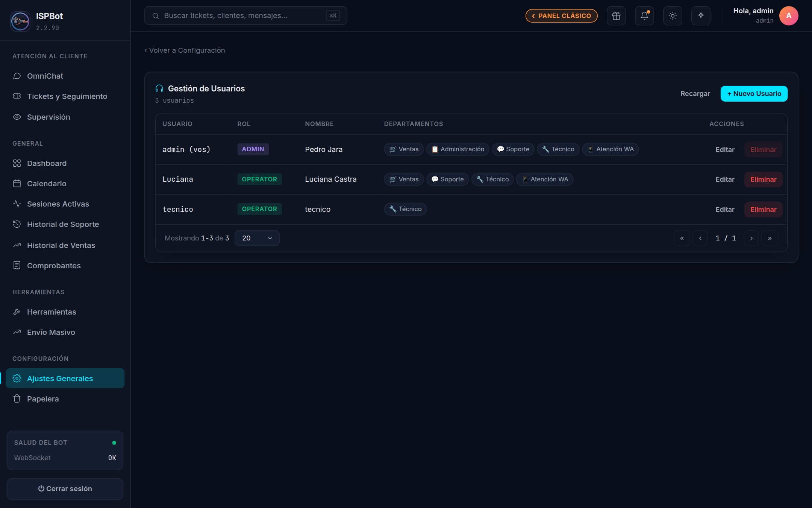
Task: Open the admin avatar menu
Action: pos(789,16)
